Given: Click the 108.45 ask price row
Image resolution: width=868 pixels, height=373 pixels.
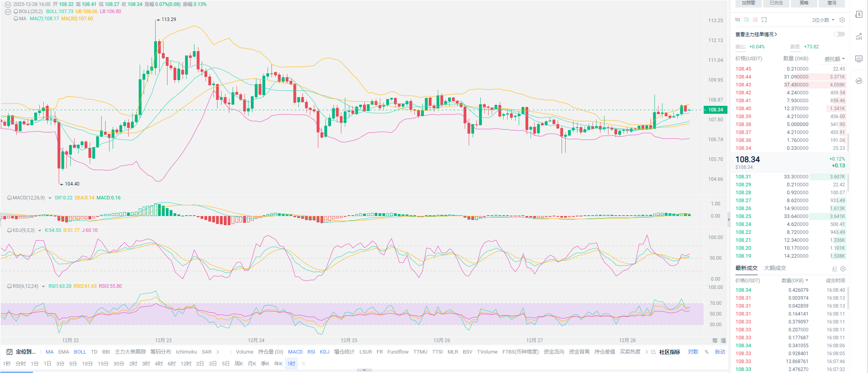Looking at the screenshot, I should click(743, 69).
